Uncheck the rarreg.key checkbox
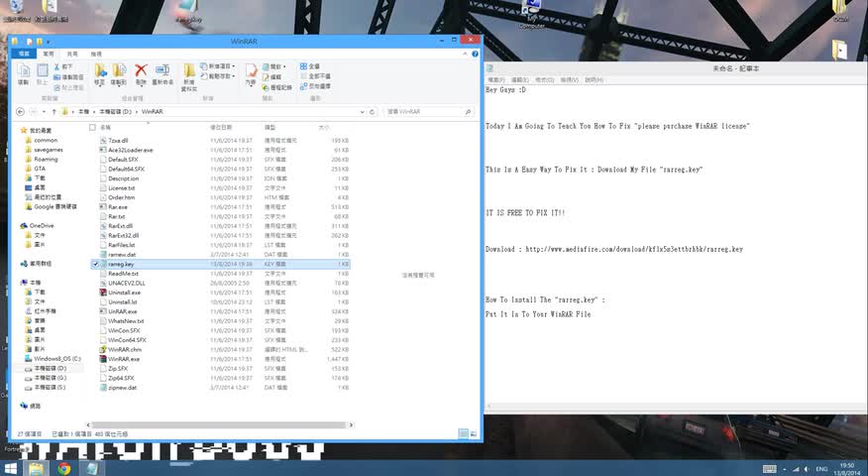Screen dimensions: 868x476 point(95,265)
